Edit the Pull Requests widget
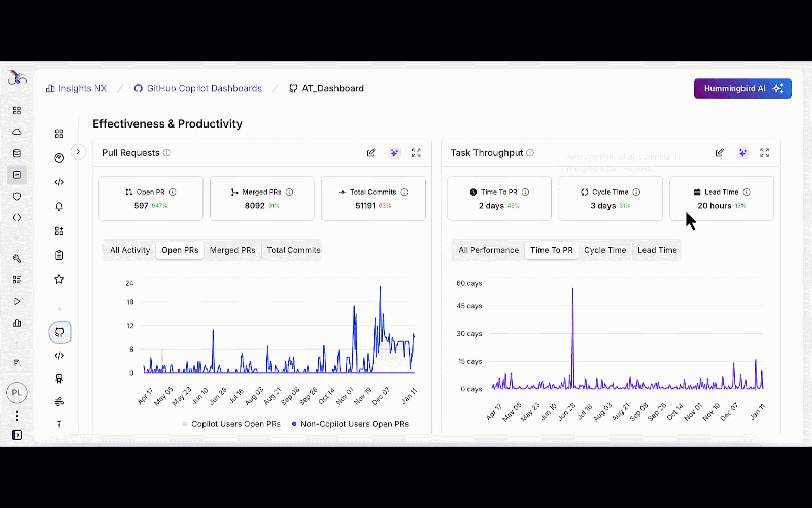This screenshot has width=812, height=508. 371,153
